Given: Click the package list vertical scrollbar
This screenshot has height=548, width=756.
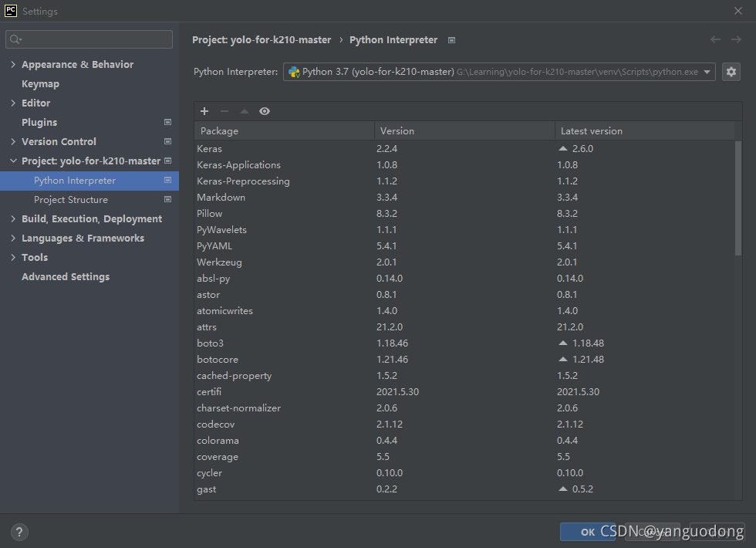Looking at the screenshot, I should coord(737,198).
